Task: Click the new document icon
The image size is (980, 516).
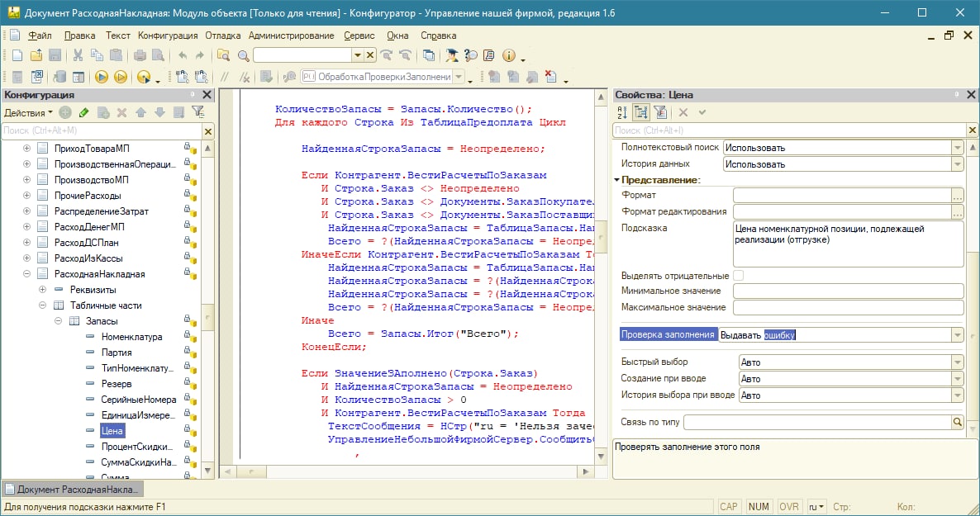Action: 17,55
